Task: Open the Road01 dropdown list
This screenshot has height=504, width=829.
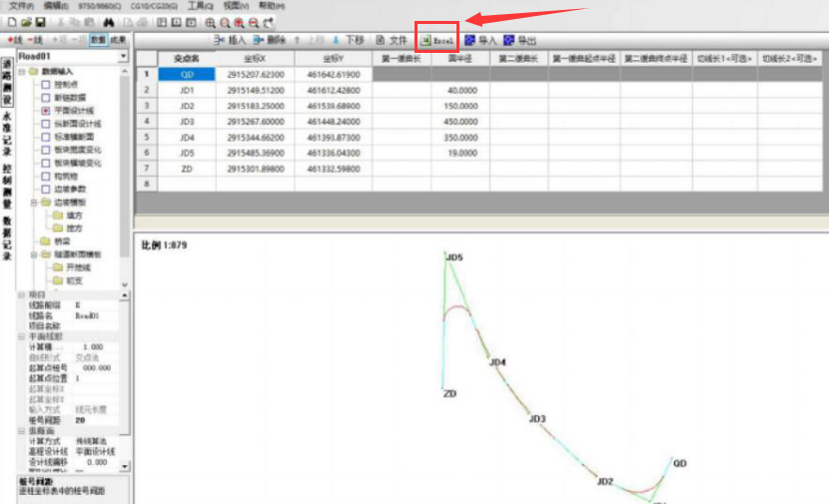Action: click(123, 57)
